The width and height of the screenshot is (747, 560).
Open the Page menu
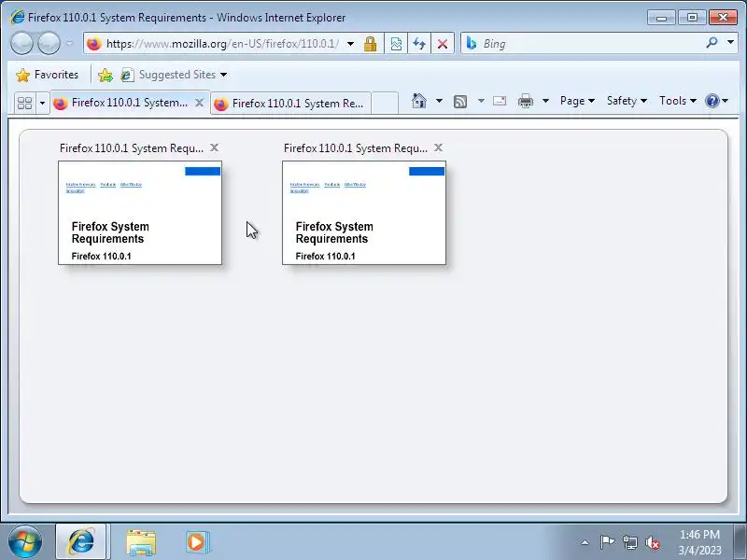click(x=577, y=101)
